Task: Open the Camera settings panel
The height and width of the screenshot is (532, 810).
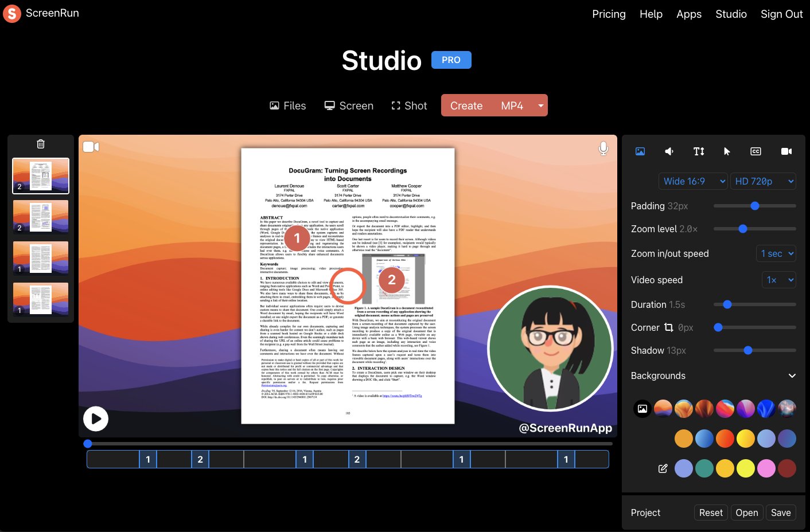Action: (786, 151)
